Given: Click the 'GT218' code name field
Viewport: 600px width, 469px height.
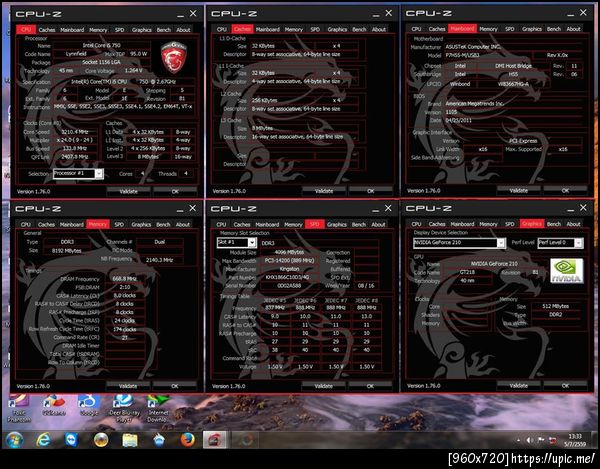Looking at the screenshot, I should (467, 272).
